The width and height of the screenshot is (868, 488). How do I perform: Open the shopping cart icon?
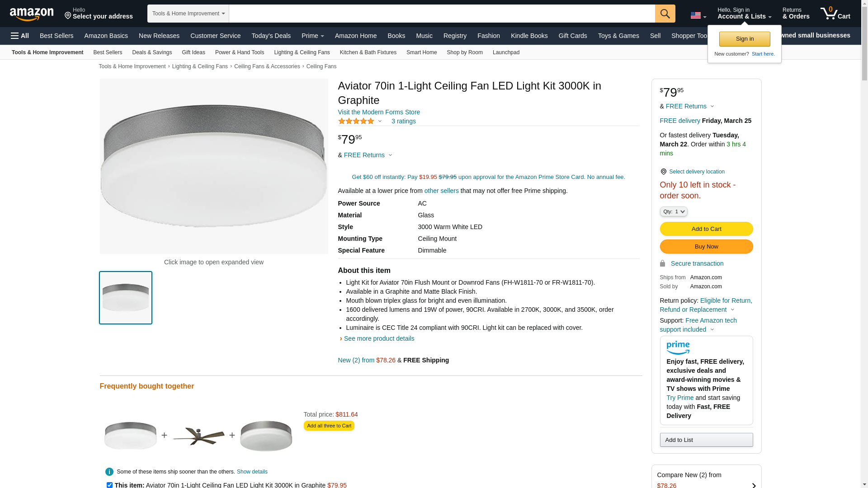(x=835, y=14)
